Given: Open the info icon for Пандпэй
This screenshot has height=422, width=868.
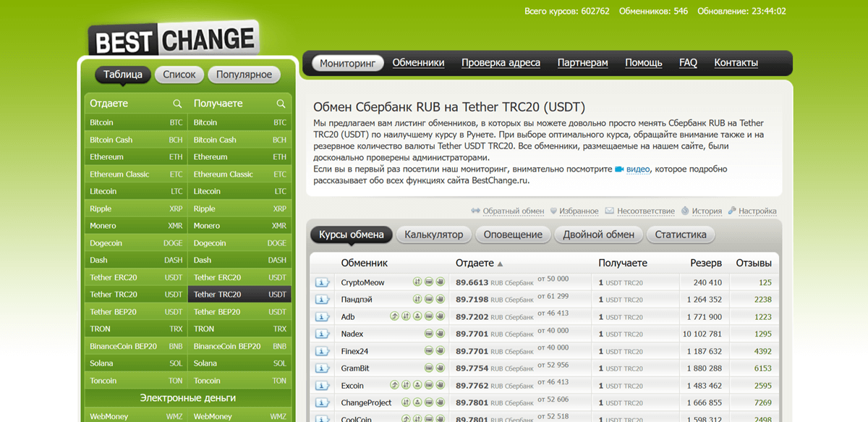Looking at the screenshot, I should coord(322,300).
